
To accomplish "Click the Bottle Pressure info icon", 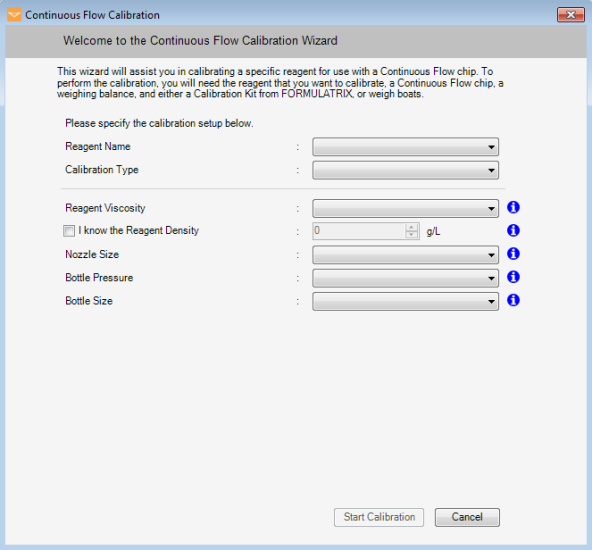I will [x=513, y=277].
